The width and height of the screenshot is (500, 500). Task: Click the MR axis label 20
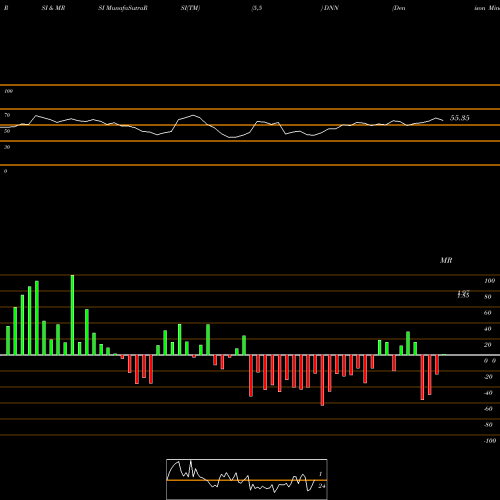pyautogui.click(x=488, y=345)
